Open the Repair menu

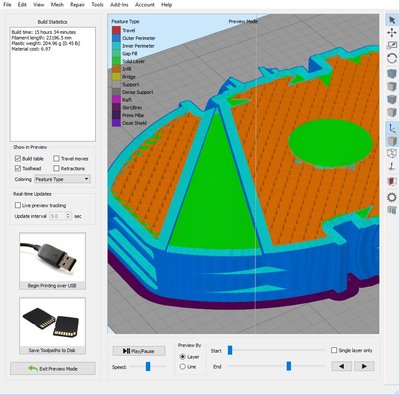tap(77, 5)
